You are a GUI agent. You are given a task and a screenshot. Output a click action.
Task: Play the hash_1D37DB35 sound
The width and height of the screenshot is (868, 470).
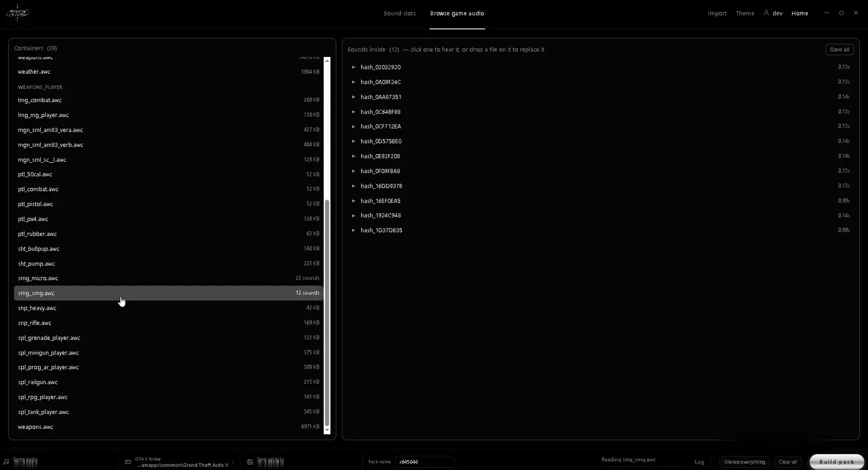(354, 230)
